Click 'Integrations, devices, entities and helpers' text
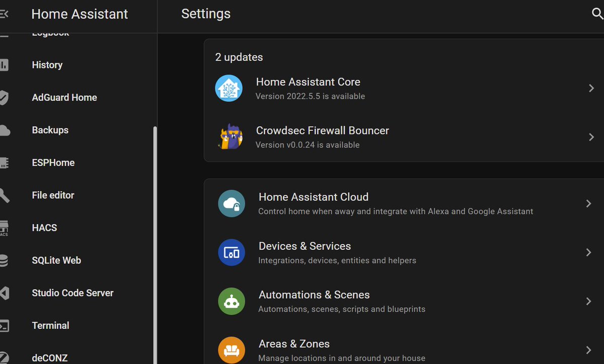 [x=337, y=261]
